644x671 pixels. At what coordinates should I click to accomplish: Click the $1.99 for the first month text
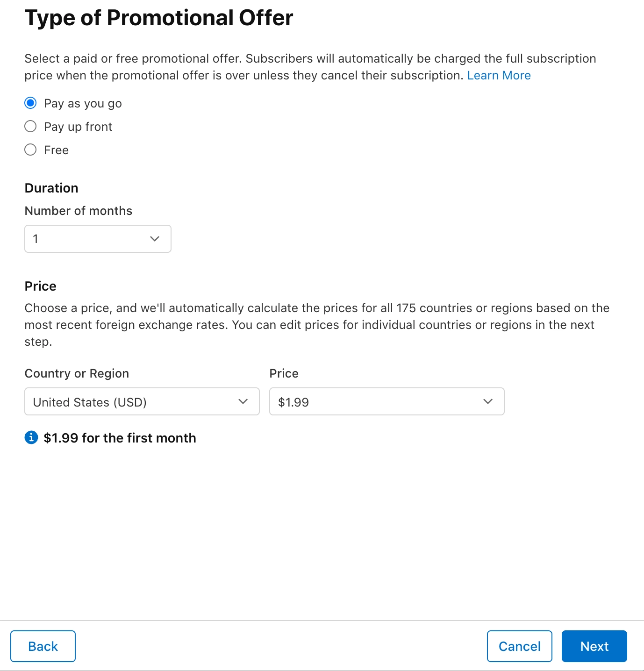[120, 438]
